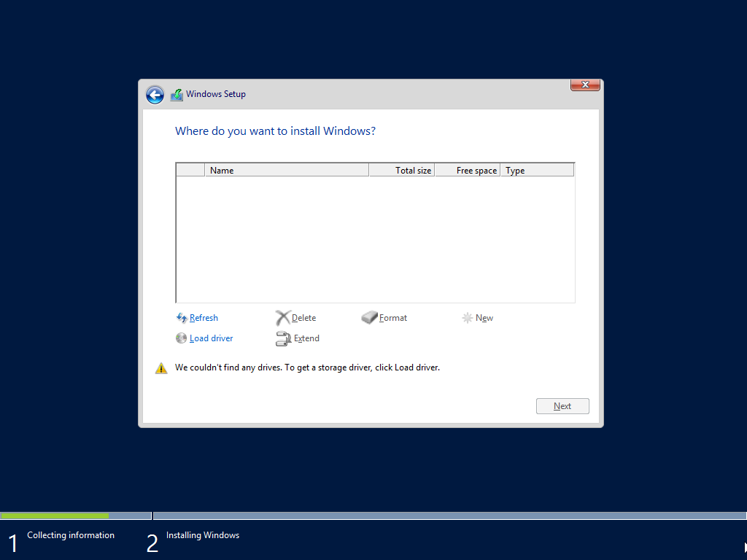Click the Format text option
The image size is (747, 560).
(x=393, y=318)
